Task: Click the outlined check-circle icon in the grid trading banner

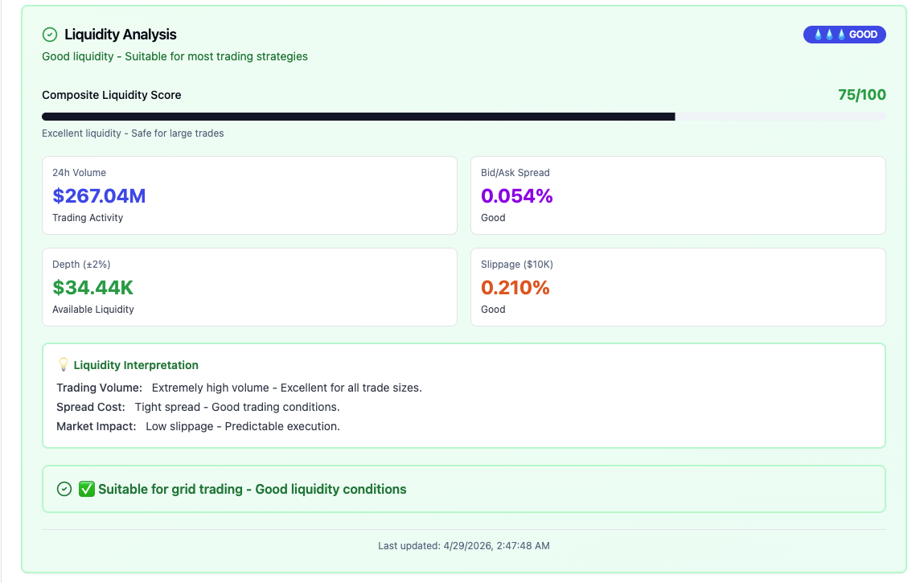Action: 64,489
